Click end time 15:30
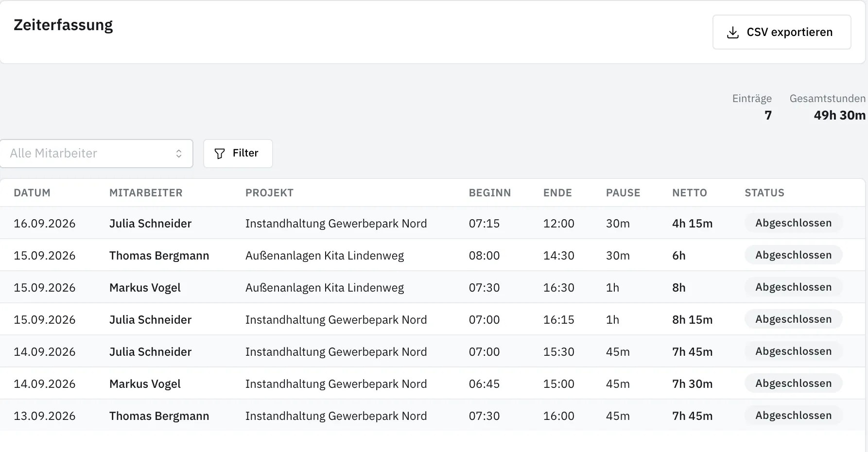The width and height of the screenshot is (868, 452). coord(558,352)
